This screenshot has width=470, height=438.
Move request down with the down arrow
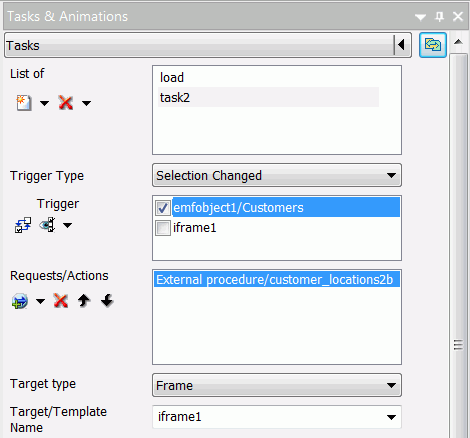point(107,301)
